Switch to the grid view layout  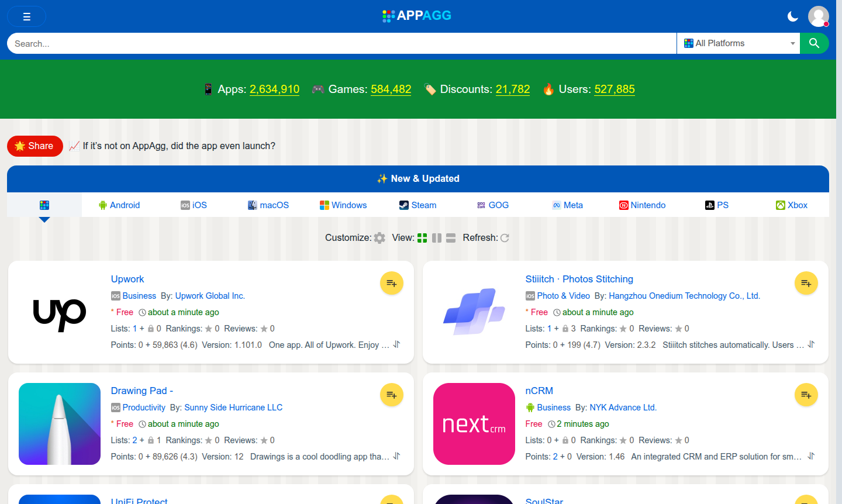422,238
